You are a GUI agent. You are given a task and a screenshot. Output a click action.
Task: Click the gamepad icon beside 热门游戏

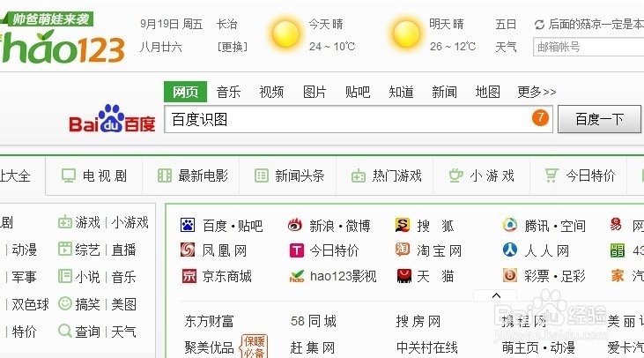[x=359, y=176]
